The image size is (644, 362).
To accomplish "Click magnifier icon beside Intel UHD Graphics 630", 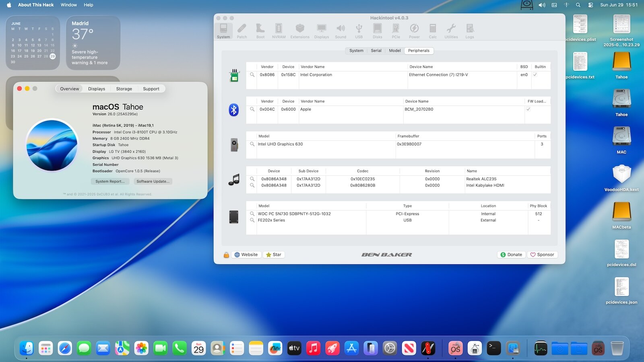I will (x=252, y=144).
